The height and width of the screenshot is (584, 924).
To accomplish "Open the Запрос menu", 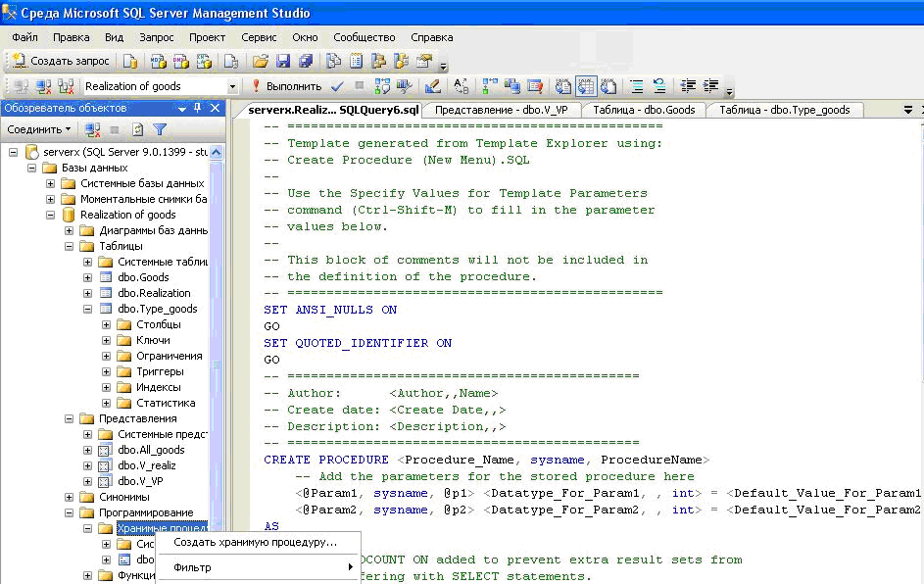I will pyautogui.click(x=156, y=37).
